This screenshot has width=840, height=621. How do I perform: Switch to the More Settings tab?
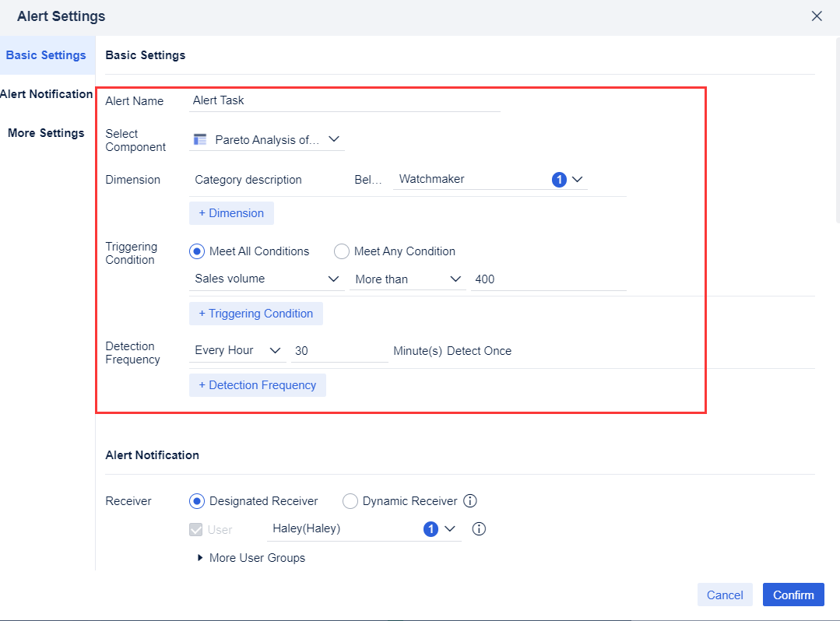pos(46,132)
